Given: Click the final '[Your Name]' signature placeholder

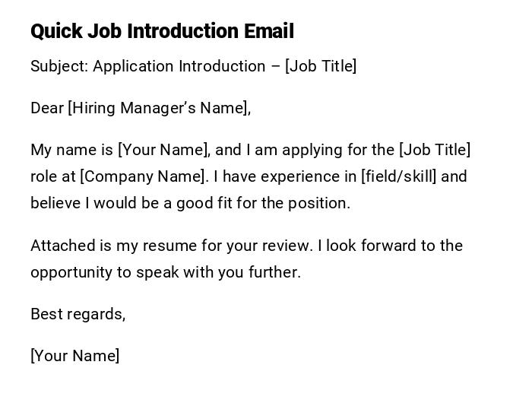Looking at the screenshot, I should (x=74, y=356).
